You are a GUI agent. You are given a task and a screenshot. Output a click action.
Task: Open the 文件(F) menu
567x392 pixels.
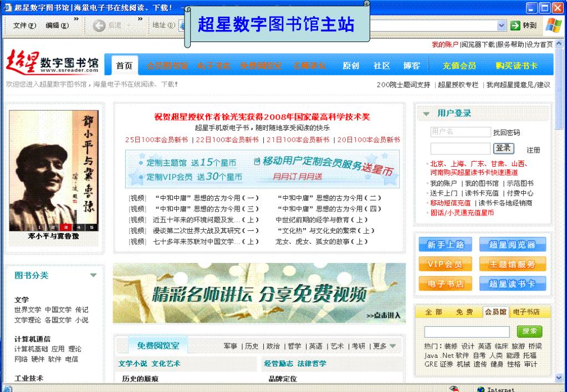click(x=24, y=25)
